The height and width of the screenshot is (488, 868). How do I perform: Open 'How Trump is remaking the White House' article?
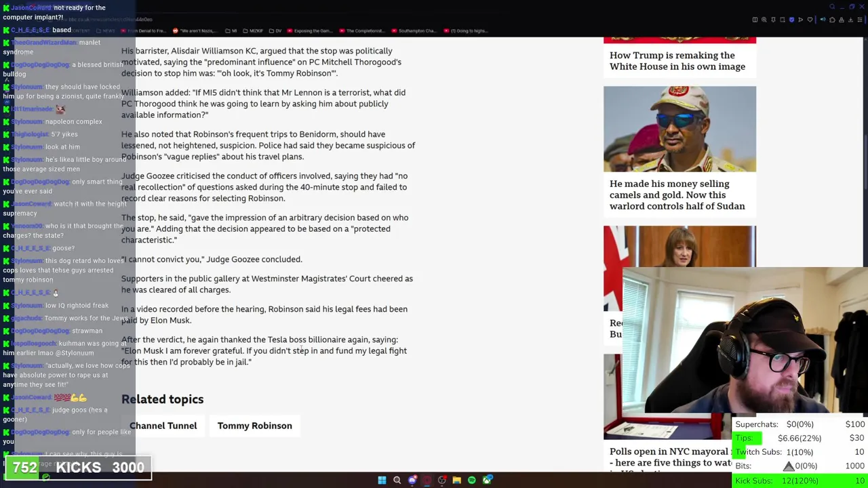(677, 61)
